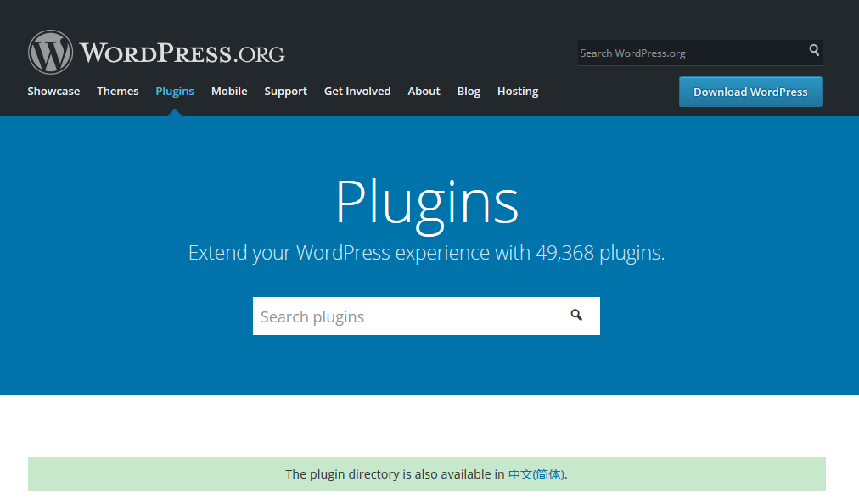Click the WordPress circular W logo

click(x=51, y=53)
